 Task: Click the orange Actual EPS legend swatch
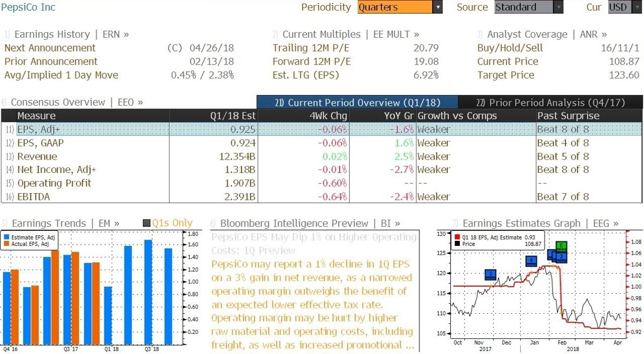tap(6, 244)
